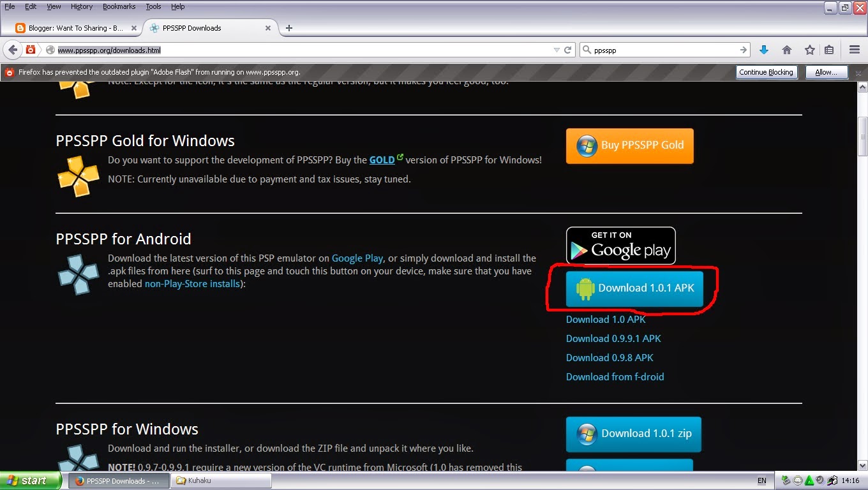Image resolution: width=868 pixels, height=490 pixels.
Task: Go to the Firefox home page icon
Action: coord(787,50)
